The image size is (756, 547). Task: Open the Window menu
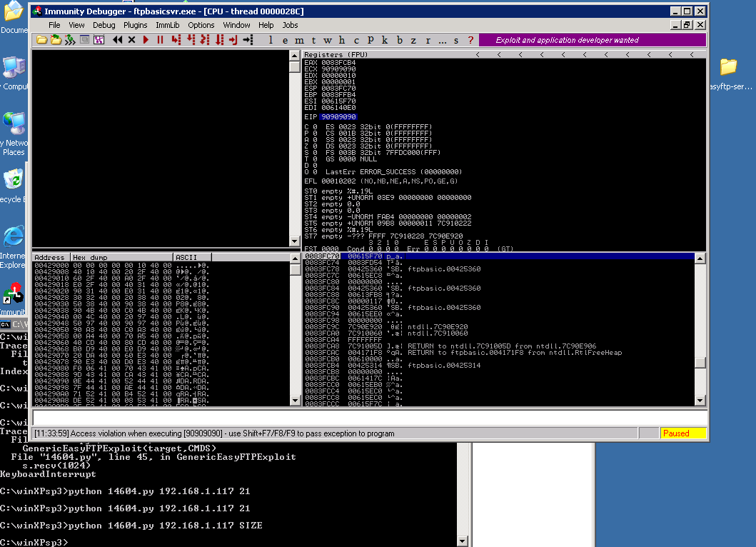[x=236, y=25]
